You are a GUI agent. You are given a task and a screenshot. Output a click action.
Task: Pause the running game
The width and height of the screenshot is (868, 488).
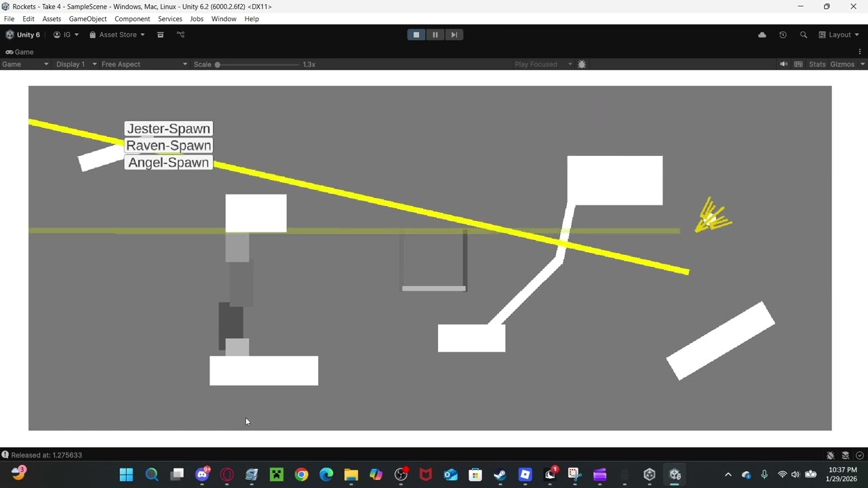tap(435, 35)
